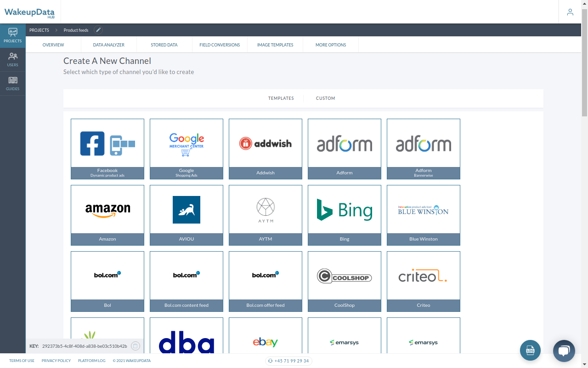Open the USERS section in the sidebar
The height and width of the screenshot is (368, 588).
pyautogui.click(x=12, y=59)
